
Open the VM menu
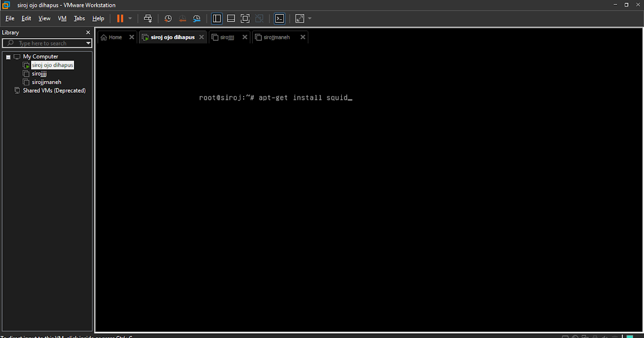coord(62,18)
